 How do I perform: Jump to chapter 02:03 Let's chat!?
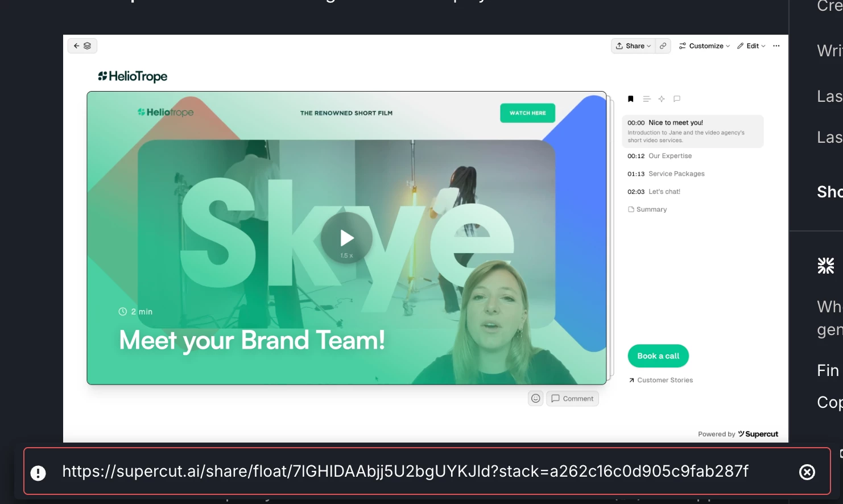(x=654, y=192)
